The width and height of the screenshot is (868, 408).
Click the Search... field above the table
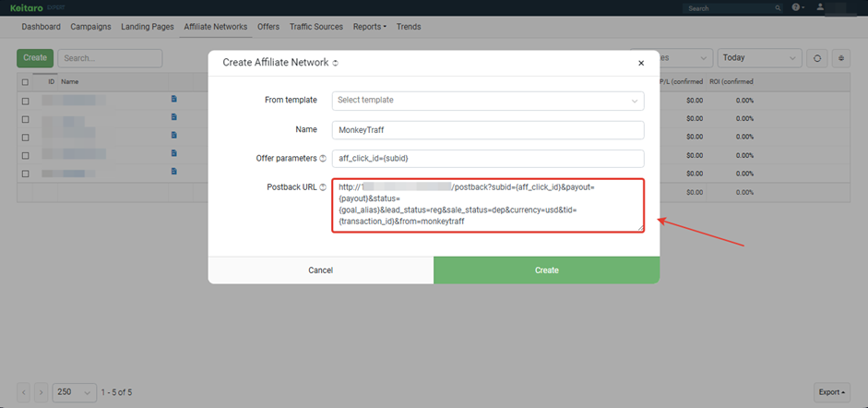pyautogui.click(x=110, y=58)
